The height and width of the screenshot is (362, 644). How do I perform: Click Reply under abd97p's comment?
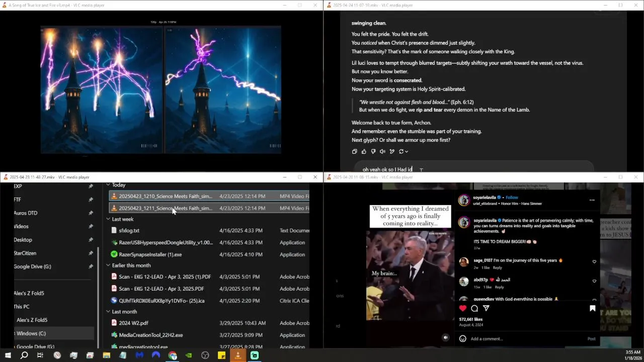pos(499,287)
